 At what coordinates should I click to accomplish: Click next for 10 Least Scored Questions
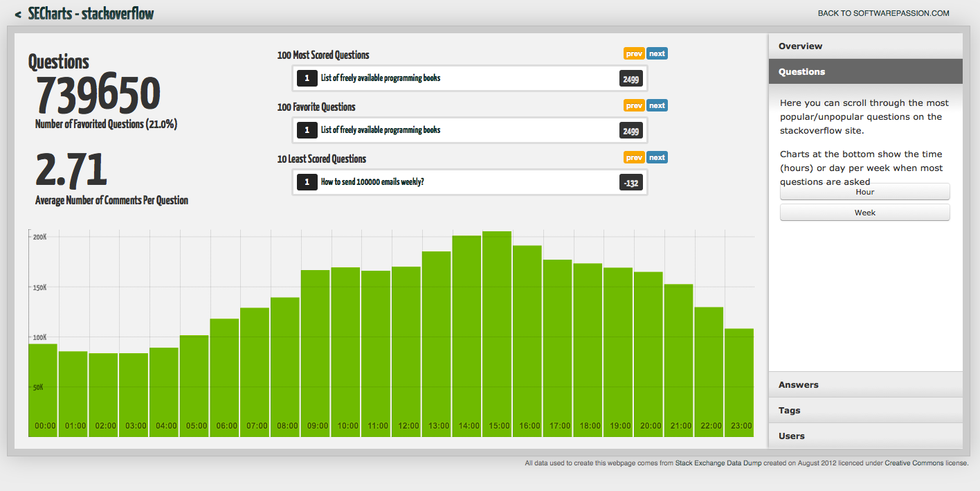(x=657, y=157)
